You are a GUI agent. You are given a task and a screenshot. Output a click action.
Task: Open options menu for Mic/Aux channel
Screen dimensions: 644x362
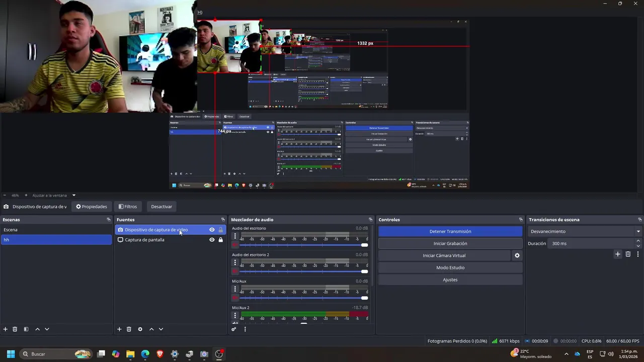point(235,289)
